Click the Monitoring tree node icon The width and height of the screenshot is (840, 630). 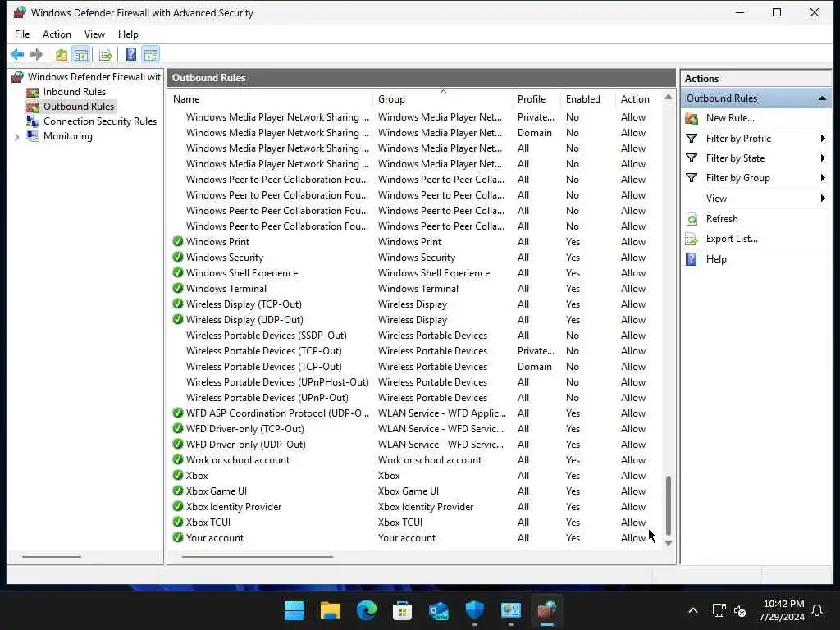(33, 136)
